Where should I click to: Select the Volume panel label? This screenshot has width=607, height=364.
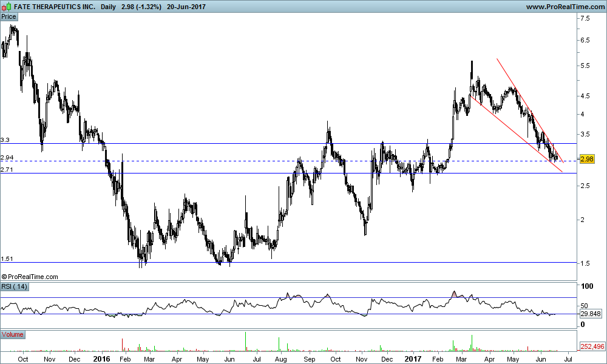tap(13, 335)
